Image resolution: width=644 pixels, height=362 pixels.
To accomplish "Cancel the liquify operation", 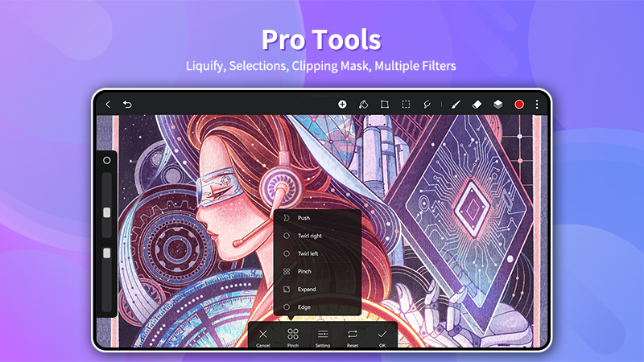I will click(263, 337).
